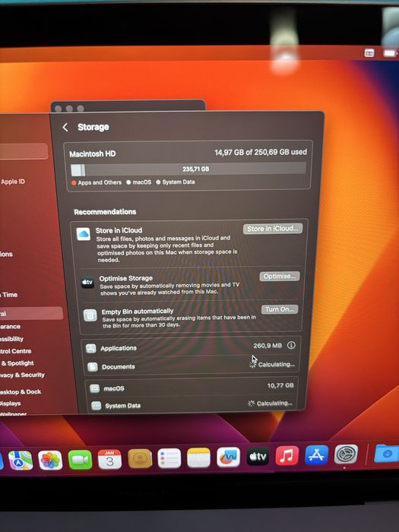The image size is (399, 532).
Task: Click the Macintosh HD storage usage bar
Action: click(x=188, y=169)
